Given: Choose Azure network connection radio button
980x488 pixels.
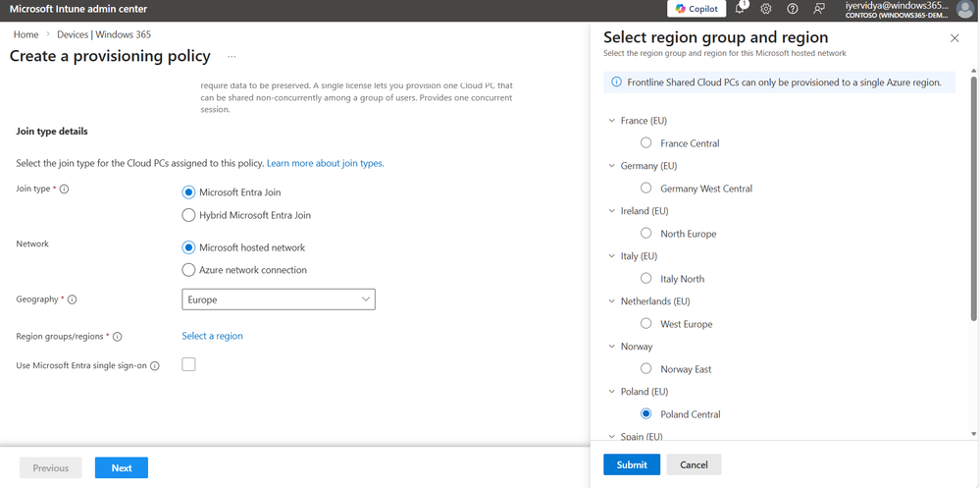Looking at the screenshot, I should pyautogui.click(x=189, y=270).
